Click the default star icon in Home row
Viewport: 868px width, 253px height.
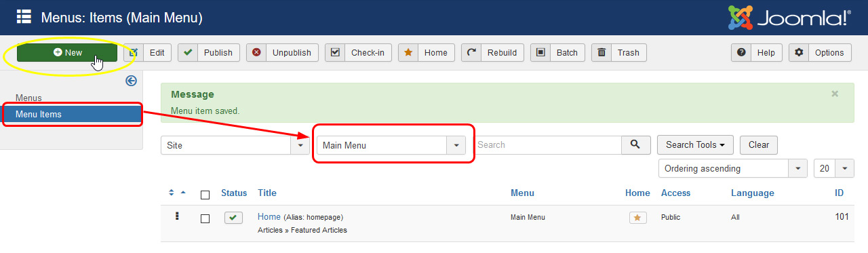coord(637,218)
